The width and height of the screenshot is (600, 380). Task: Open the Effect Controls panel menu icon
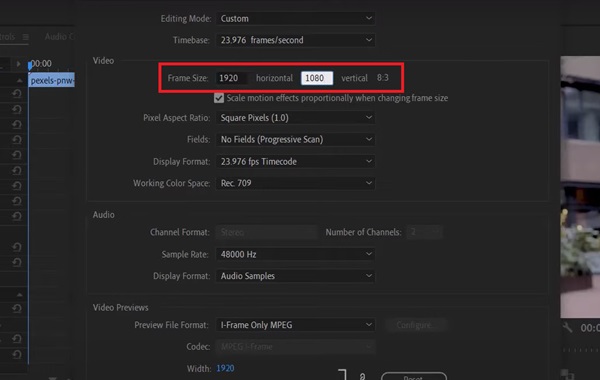tap(26, 37)
